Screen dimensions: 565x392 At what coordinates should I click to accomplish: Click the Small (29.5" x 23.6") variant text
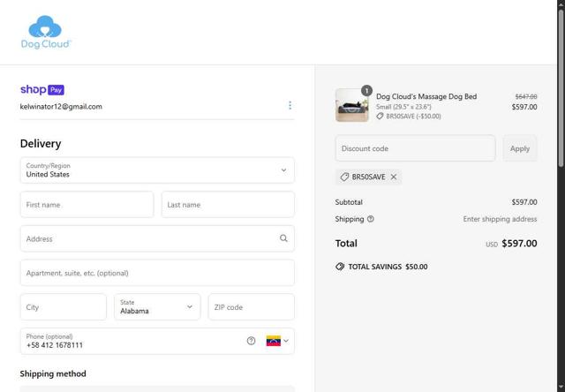pyautogui.click(x=403, y=107)
